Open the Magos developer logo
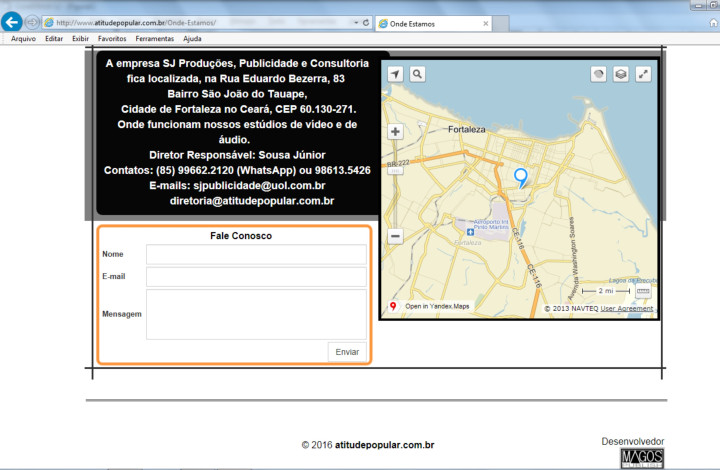This screenshot has height=470, width=720. pyautogui.click(x=642, y=459)
